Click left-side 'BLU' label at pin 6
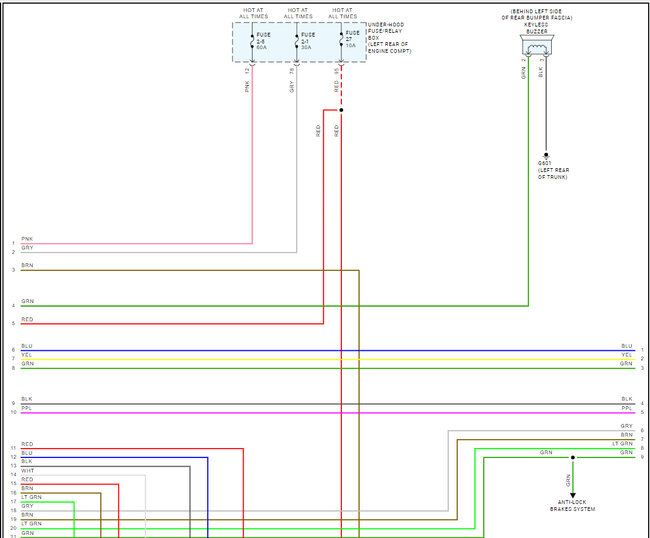Screen dimensions: 650x538 click(27, 346)
